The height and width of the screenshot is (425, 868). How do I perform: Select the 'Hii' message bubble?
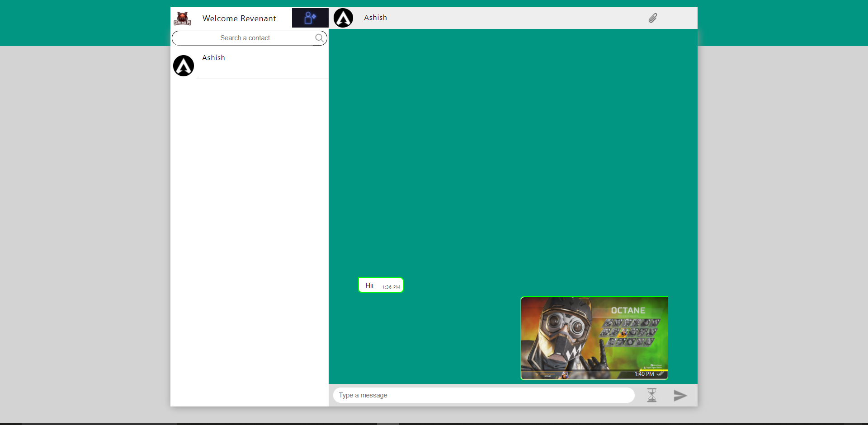click(380, 285)
